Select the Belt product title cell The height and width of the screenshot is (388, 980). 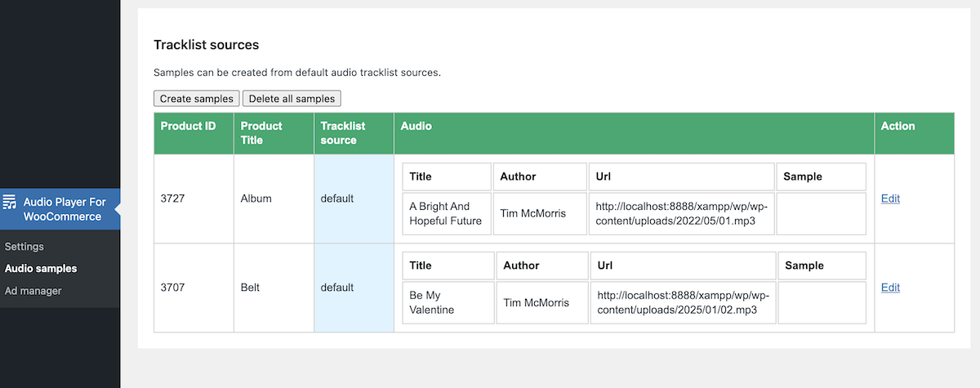250,288
